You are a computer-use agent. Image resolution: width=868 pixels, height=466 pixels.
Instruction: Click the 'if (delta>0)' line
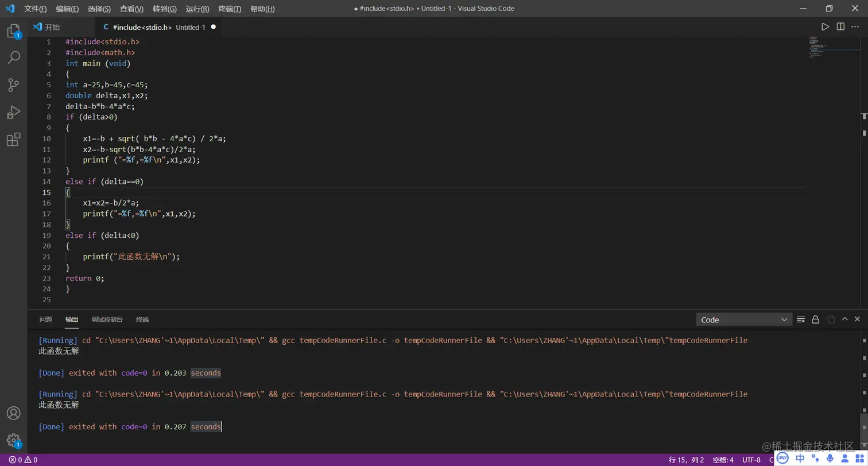pos(91,117)
